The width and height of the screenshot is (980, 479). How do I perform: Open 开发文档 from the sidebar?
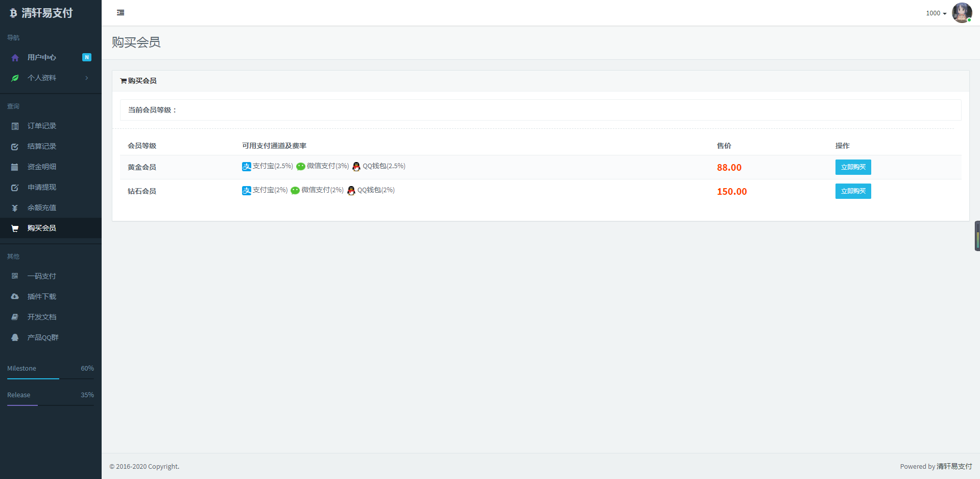[x=42, y=317]
